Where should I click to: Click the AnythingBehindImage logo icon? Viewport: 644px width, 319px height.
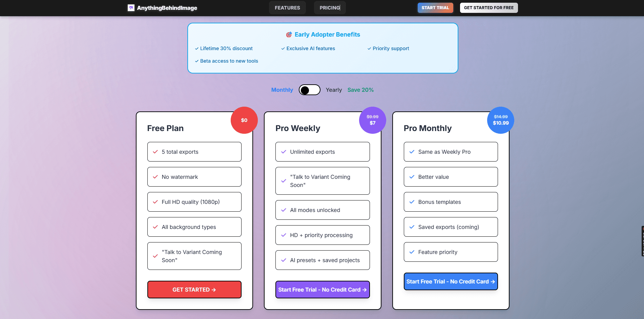point(131,8)
